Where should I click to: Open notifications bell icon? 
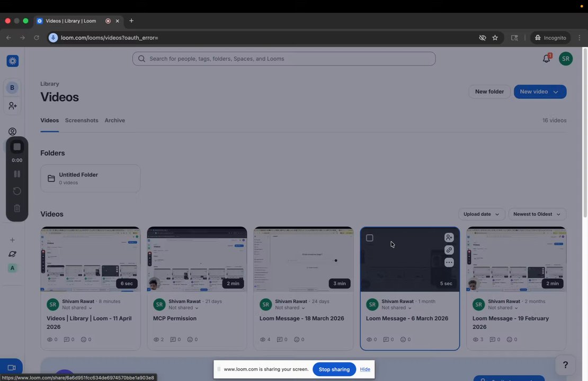coord(546,58)
